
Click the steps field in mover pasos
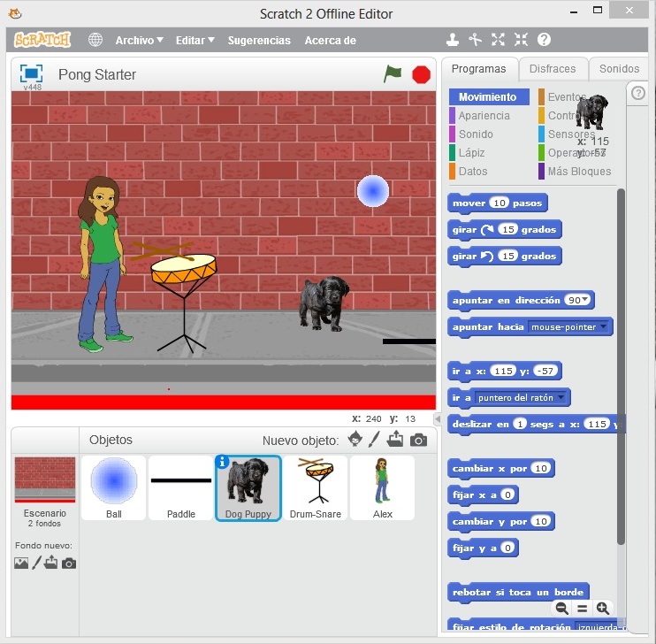[x=499, y=203]
